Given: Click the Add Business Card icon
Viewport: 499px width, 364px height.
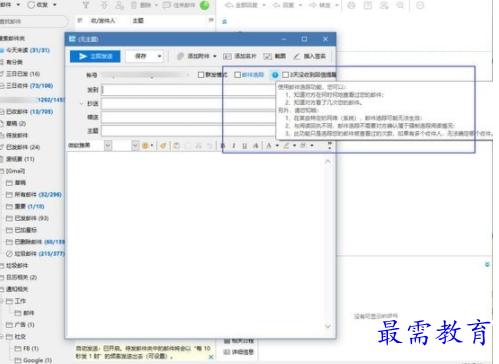Looking at the screenshot, I should coord(227,57).
